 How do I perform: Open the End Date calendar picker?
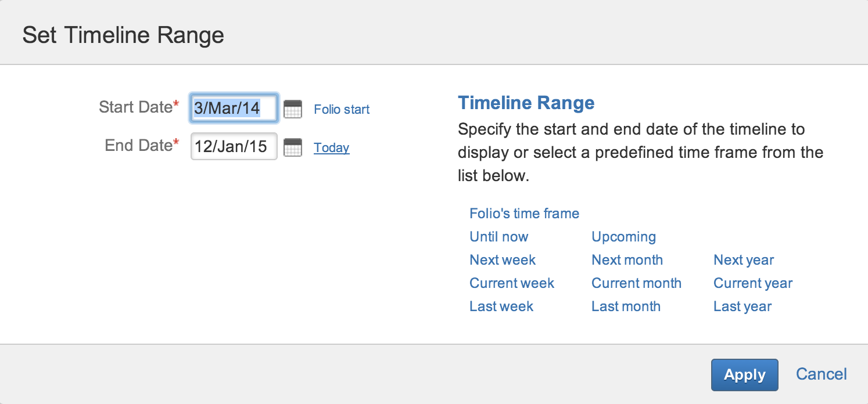pyautogui.click(x=293, y=147)
